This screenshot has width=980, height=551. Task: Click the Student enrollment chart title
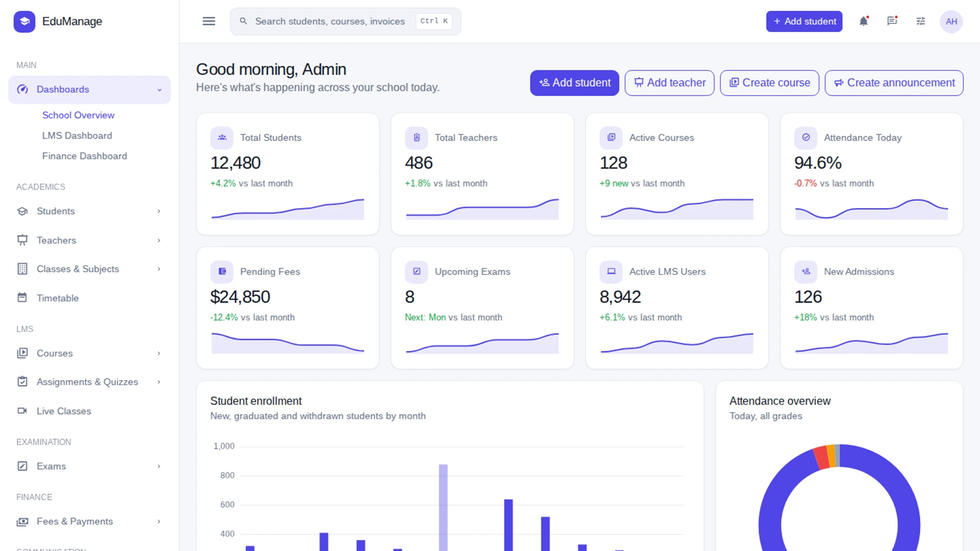click(256, 401)
